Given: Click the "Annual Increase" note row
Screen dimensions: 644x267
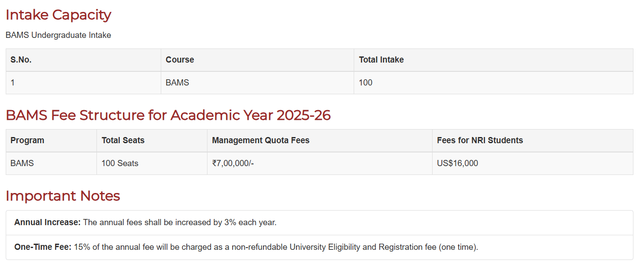Looking at the screenshot, I should [145, 222].
